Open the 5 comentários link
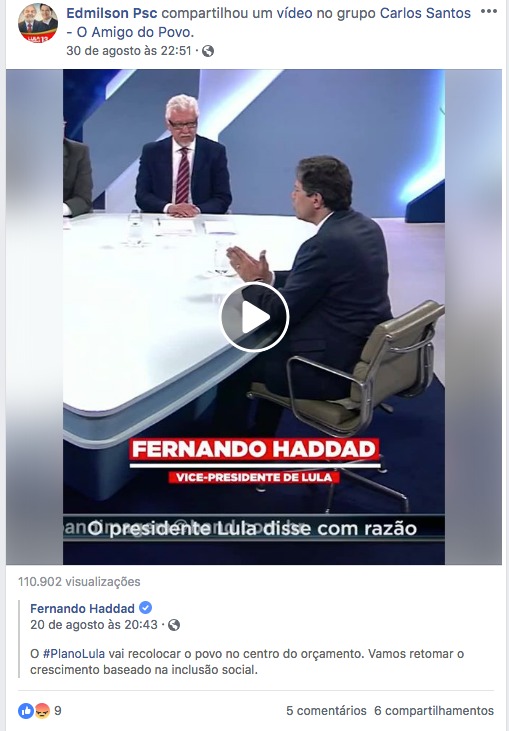The image size is (509, 731). point(326,710)
